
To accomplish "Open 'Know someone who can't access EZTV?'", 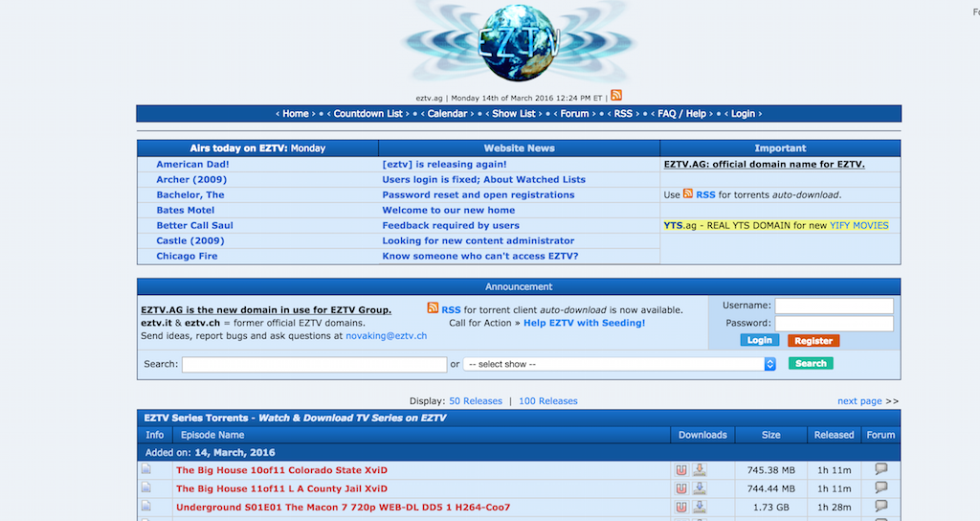I will tap(480, 256).
